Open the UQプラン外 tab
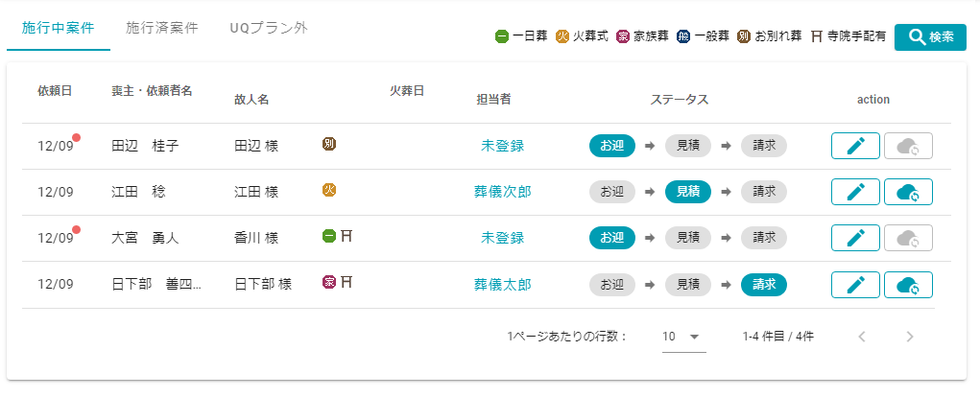Image resolution: width=980 pixels, height=397 pixels. tap(269, 28)
